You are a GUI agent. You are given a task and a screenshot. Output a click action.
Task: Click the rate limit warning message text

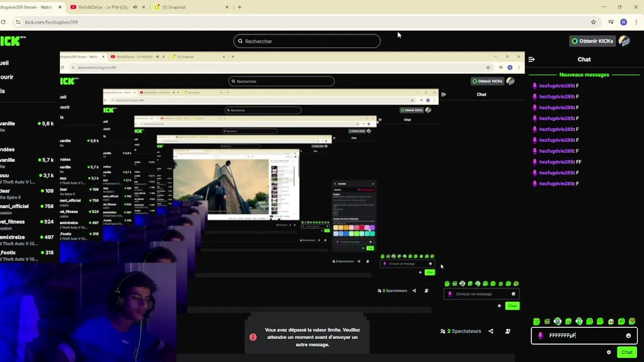312,337
